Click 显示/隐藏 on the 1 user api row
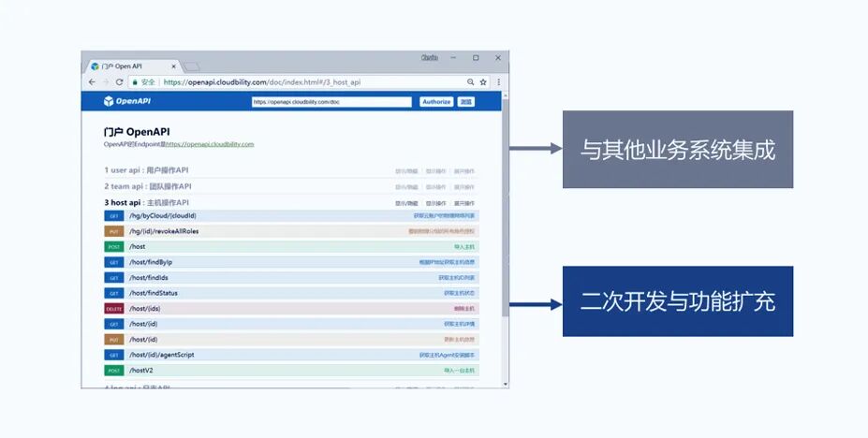This screenshot has width=868, height=438. pyautogui.click(x=406, y=171)
